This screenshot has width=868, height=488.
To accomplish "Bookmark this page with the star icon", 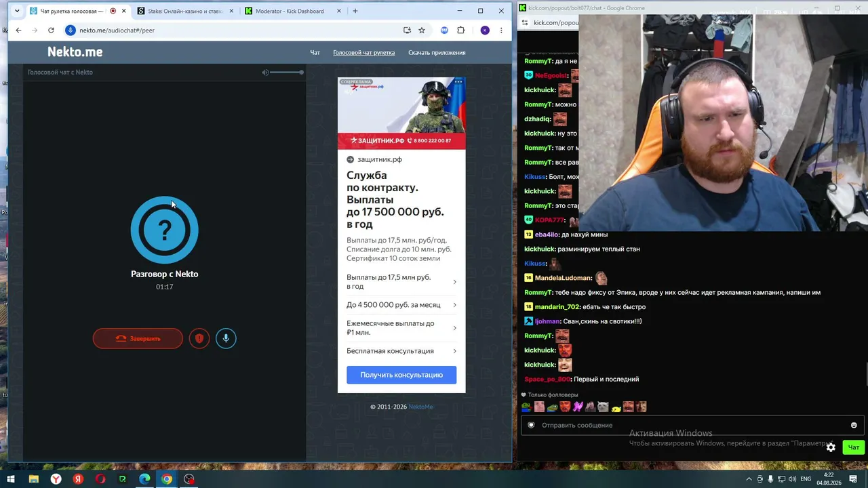I will pyautogui.click(x=422, y=30).
